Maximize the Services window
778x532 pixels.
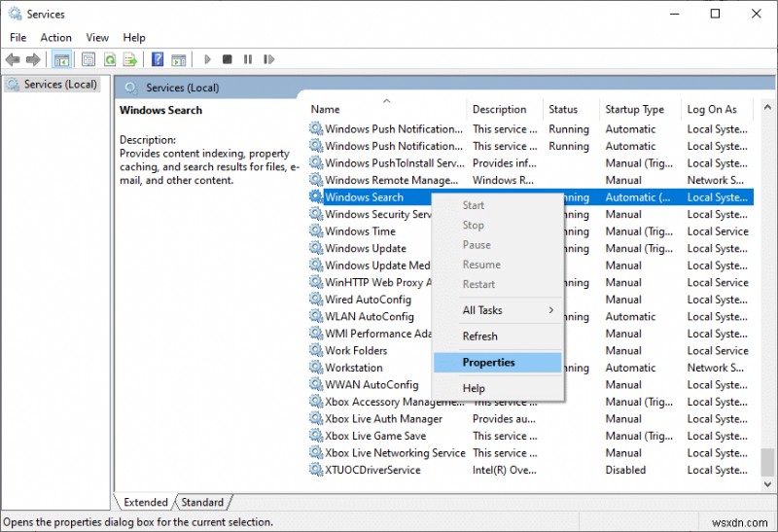[x=715, y=14]
